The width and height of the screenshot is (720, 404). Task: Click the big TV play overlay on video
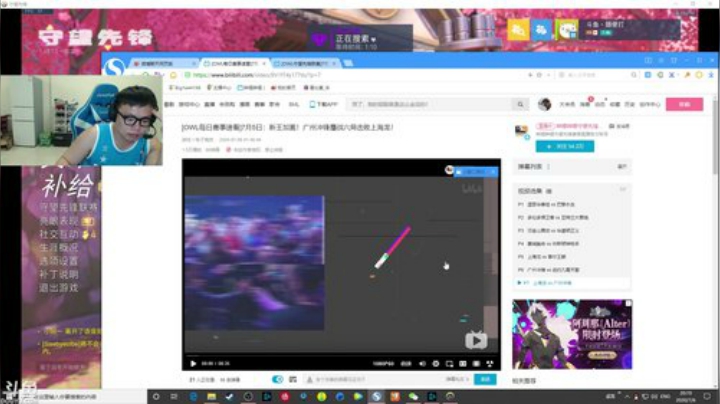click(x=476, y=340)
